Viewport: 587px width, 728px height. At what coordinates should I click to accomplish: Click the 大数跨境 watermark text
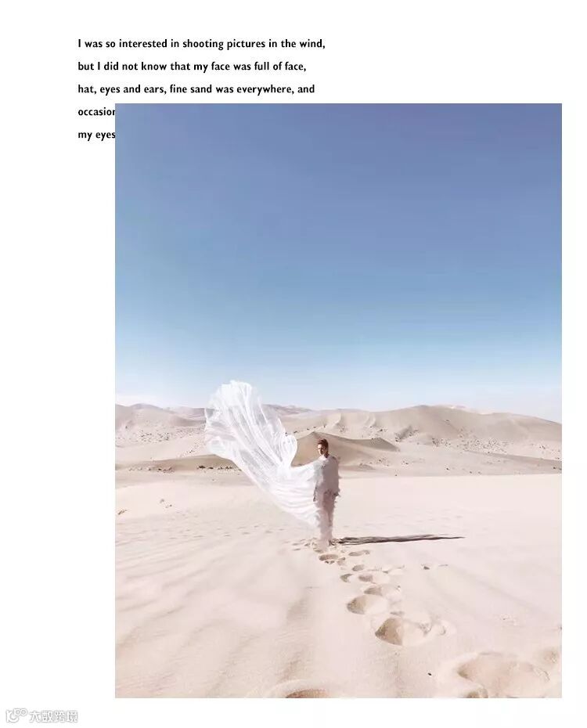(53, 716)
